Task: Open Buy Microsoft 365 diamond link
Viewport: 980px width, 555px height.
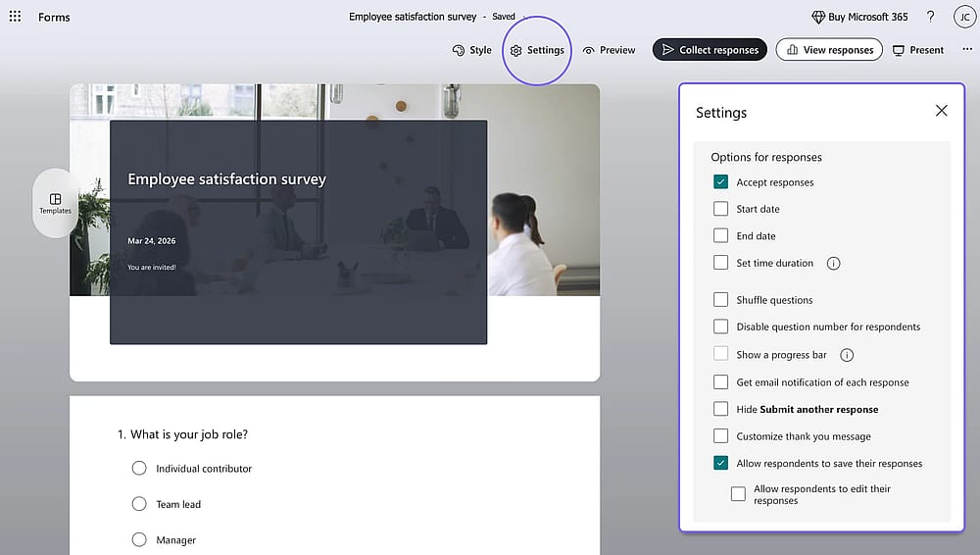Action: (859, 17)
